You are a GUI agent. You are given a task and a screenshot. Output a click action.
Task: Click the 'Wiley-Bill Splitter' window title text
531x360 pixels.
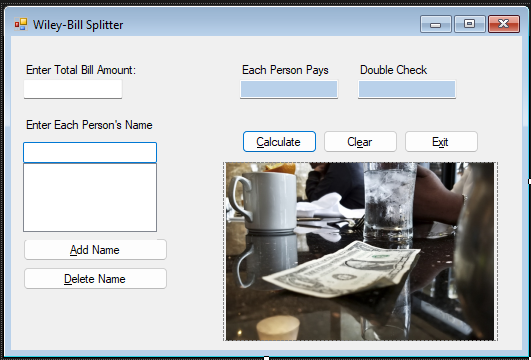click(78, 25)
